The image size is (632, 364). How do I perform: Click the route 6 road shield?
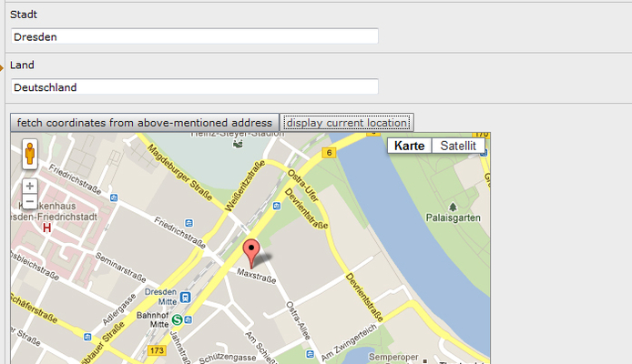pos(329,153)
